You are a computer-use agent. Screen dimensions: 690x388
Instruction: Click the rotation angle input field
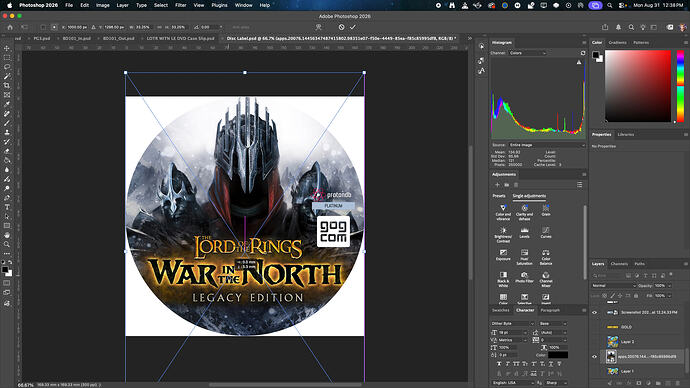point(209,27)
